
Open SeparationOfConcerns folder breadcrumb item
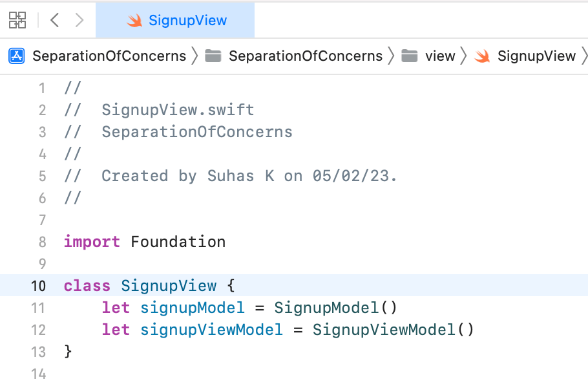click(306, 56)
